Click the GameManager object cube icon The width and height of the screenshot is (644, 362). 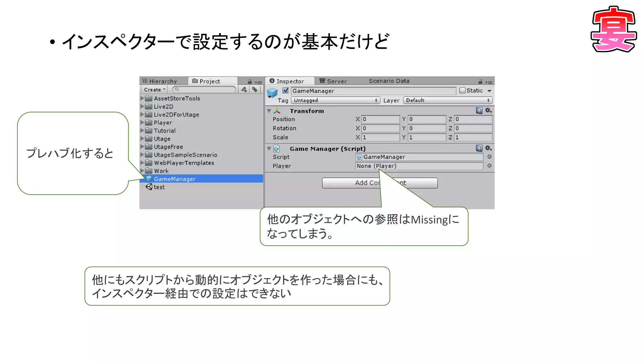272,93
